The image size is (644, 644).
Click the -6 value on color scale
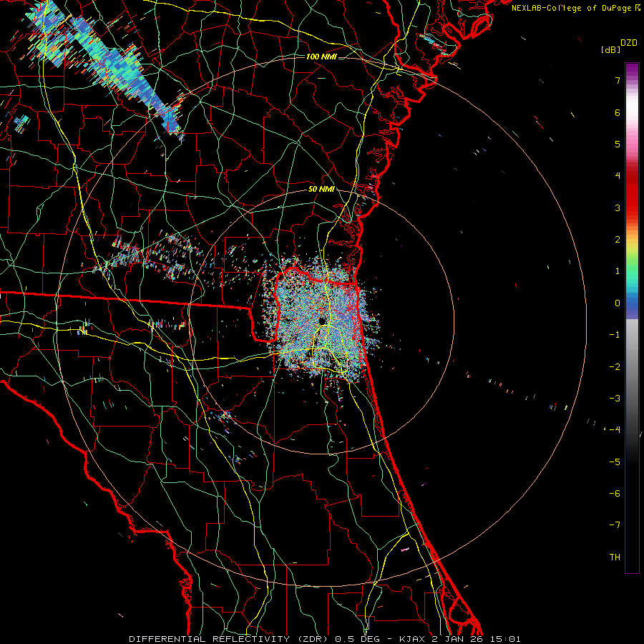615,493
